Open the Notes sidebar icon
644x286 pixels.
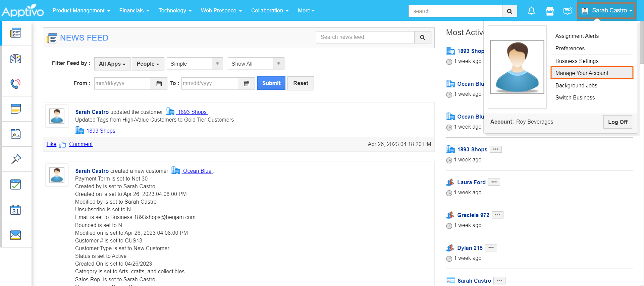point(16,109)
